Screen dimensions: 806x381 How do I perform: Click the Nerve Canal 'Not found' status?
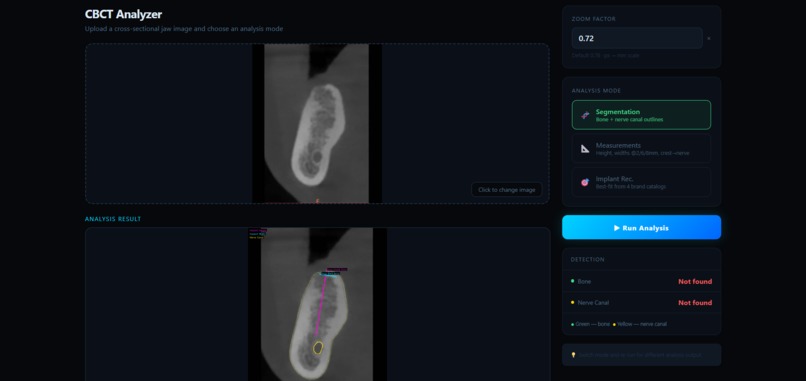pos(695,303)
